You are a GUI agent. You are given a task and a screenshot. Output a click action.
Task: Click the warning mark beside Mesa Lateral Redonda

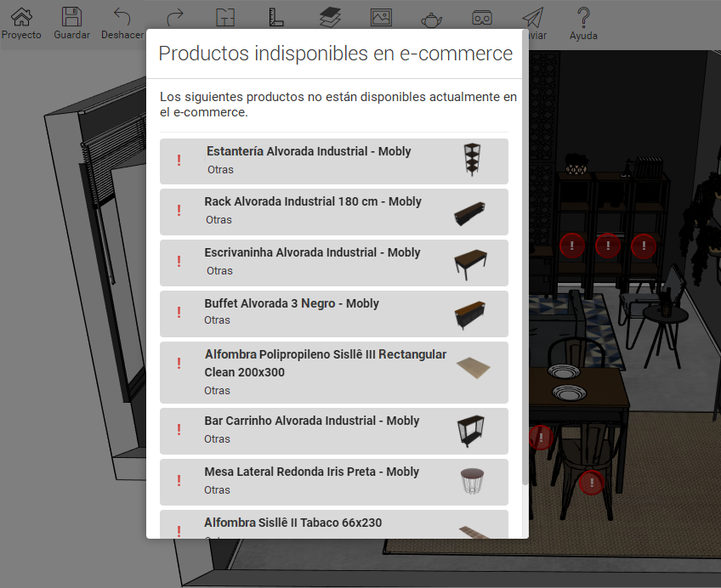click(x=179, y=480)
